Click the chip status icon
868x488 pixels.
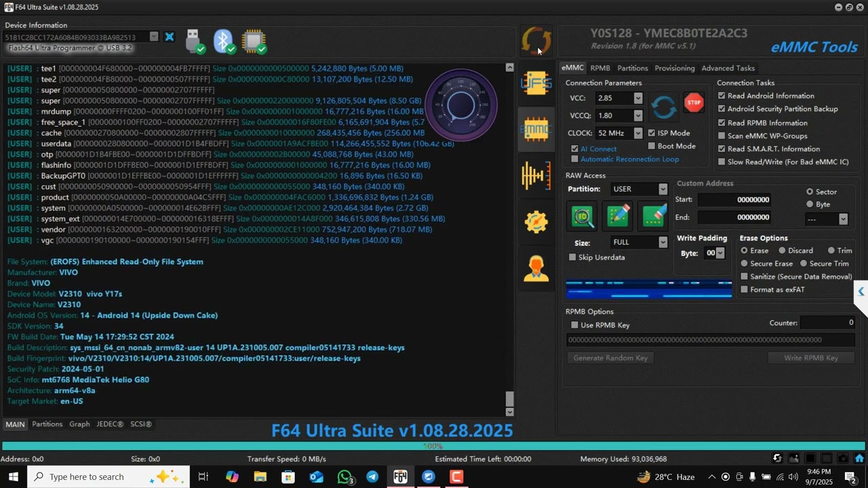point(254,41)
